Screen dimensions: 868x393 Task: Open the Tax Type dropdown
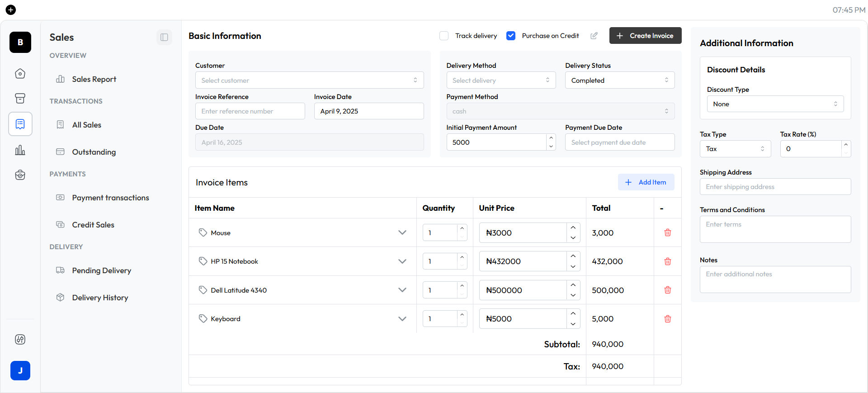(735, 149)
